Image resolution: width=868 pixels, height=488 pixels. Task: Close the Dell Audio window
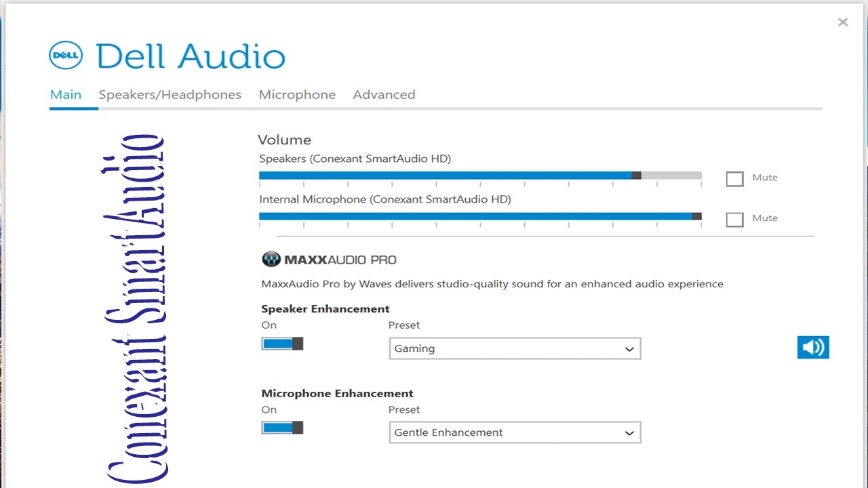pos(843,22)
